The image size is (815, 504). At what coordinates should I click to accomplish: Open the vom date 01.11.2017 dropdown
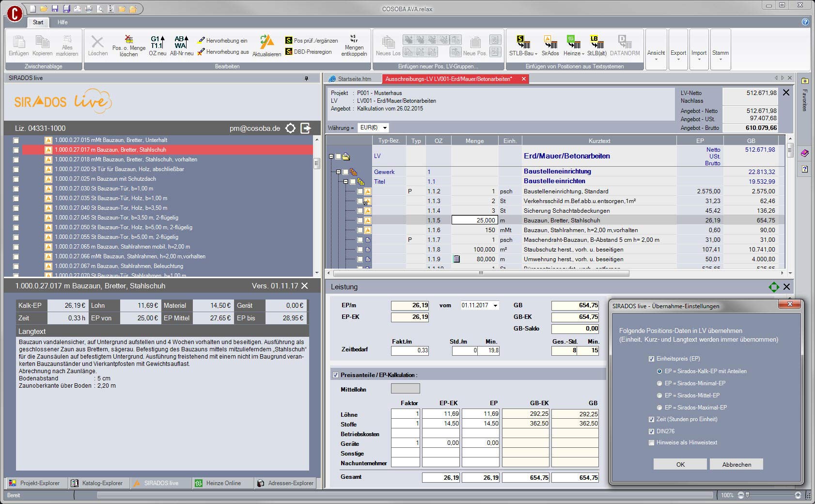pos(495,305)
